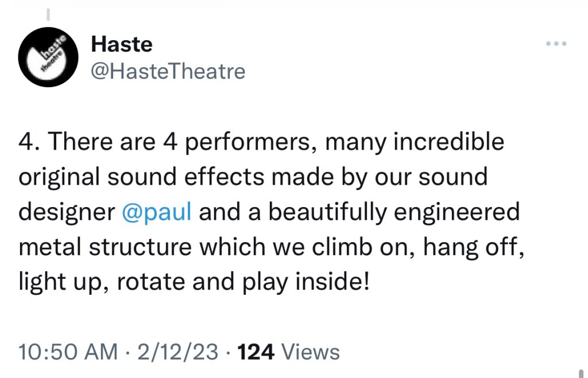Open the Haste Theatre profile avatar
The image size is (588, 378).
tap(48, 57)
